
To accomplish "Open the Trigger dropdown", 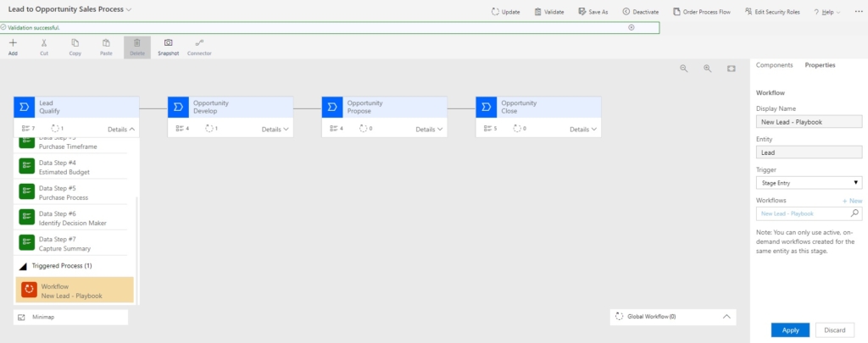I will pos(809,183).
